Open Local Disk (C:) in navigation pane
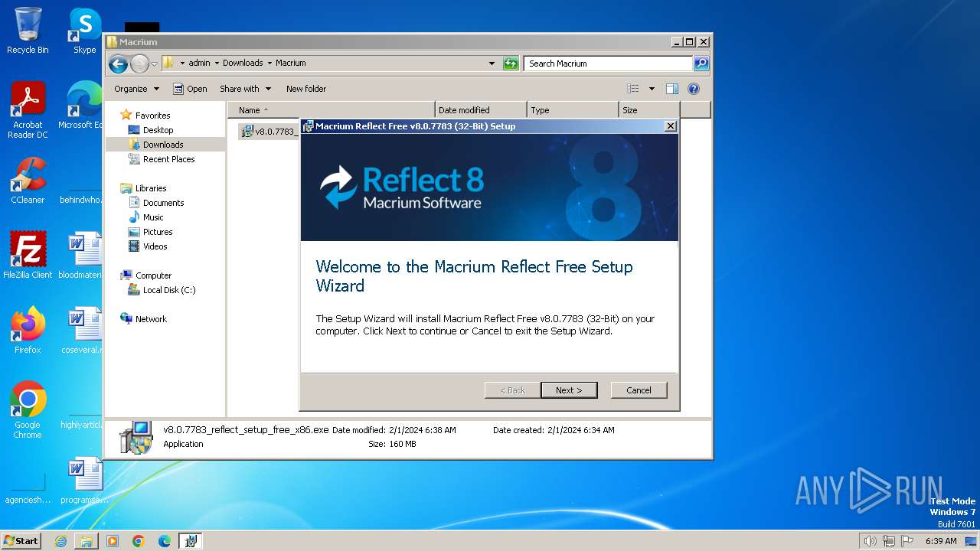Viewport: 980px width, 551px height. [x=169, y=290]
